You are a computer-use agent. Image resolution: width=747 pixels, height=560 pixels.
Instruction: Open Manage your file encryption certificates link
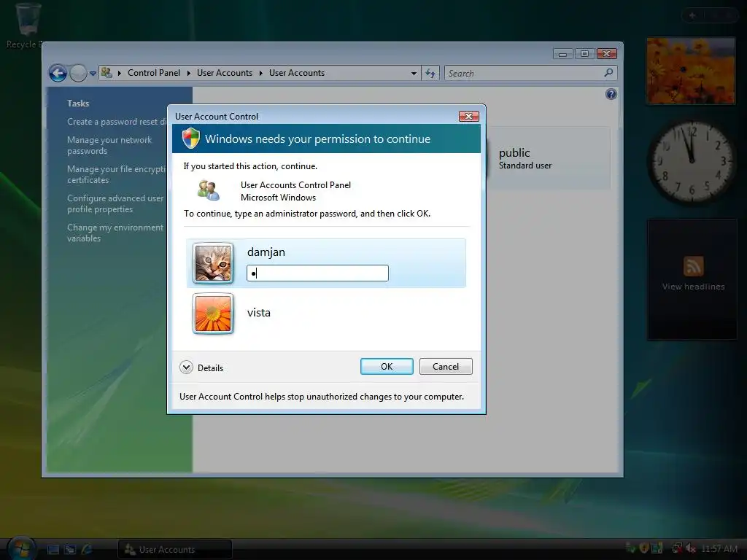pos(116,174)
